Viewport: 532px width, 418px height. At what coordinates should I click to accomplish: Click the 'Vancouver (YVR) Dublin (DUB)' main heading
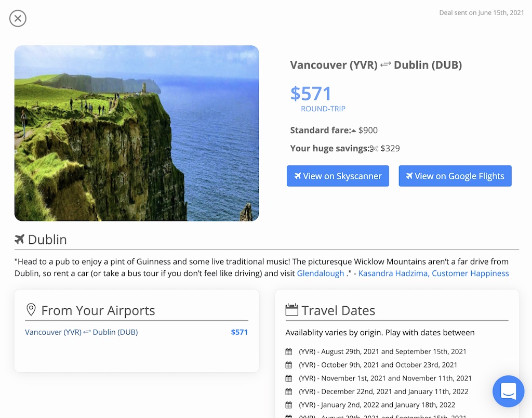pos(376,65)
